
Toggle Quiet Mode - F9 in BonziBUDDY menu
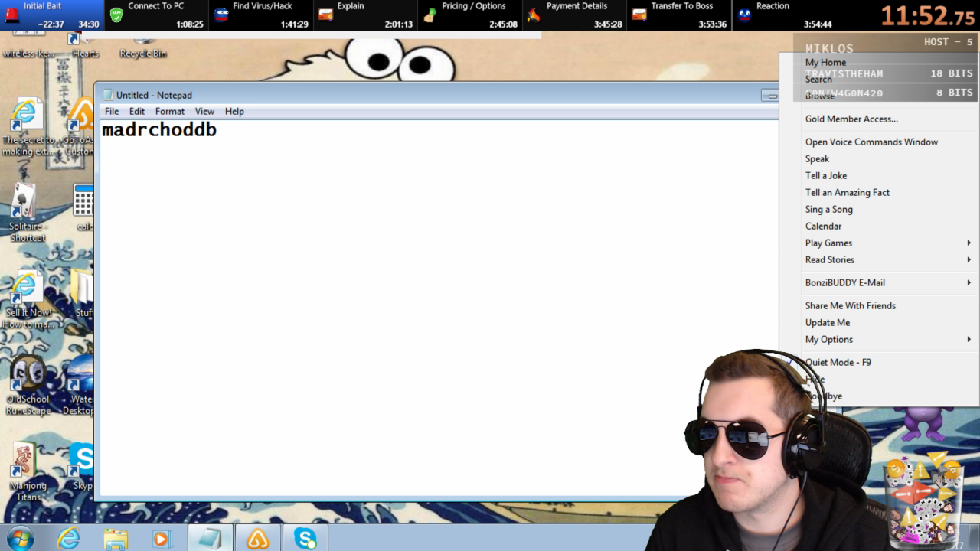pos(838,362)
